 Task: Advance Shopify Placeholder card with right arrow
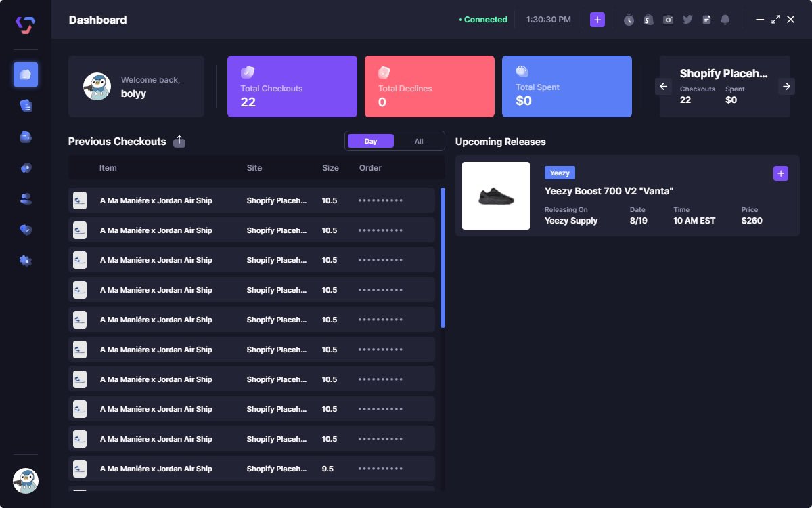(786, 87)
